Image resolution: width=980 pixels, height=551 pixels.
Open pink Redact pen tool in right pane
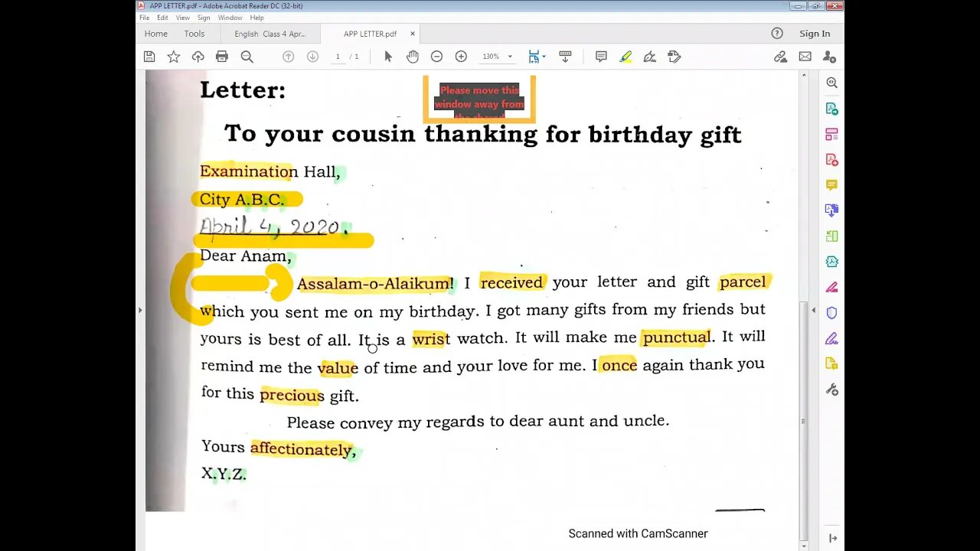click(832, 287)
